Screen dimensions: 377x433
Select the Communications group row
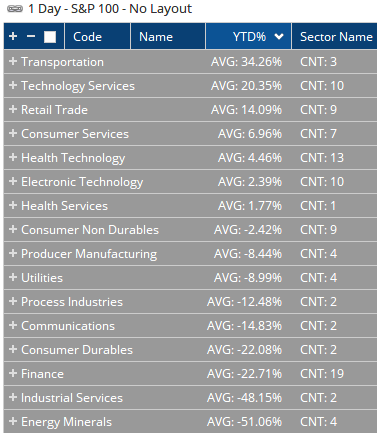(x=190, y=326)
